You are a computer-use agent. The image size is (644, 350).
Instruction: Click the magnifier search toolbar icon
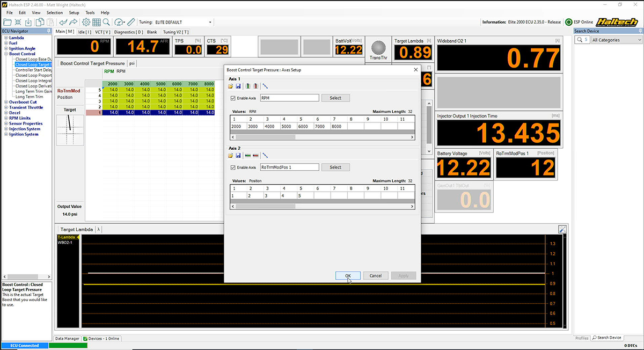[x=107, y=22]
